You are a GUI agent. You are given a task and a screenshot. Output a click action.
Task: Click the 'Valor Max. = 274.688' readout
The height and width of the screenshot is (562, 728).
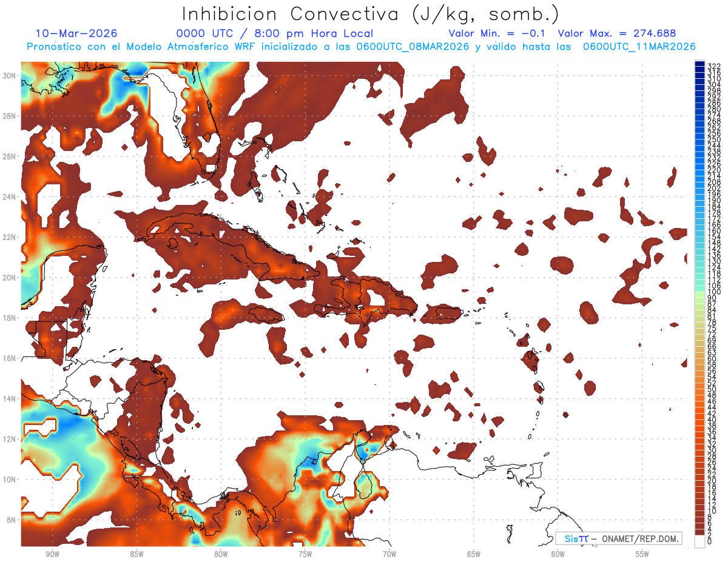point(617,33)
